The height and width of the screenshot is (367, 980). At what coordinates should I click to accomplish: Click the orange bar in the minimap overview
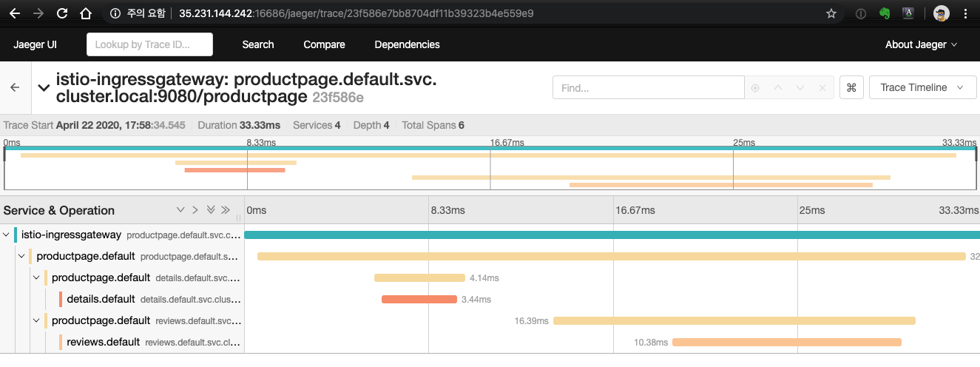tap(234, 170)
